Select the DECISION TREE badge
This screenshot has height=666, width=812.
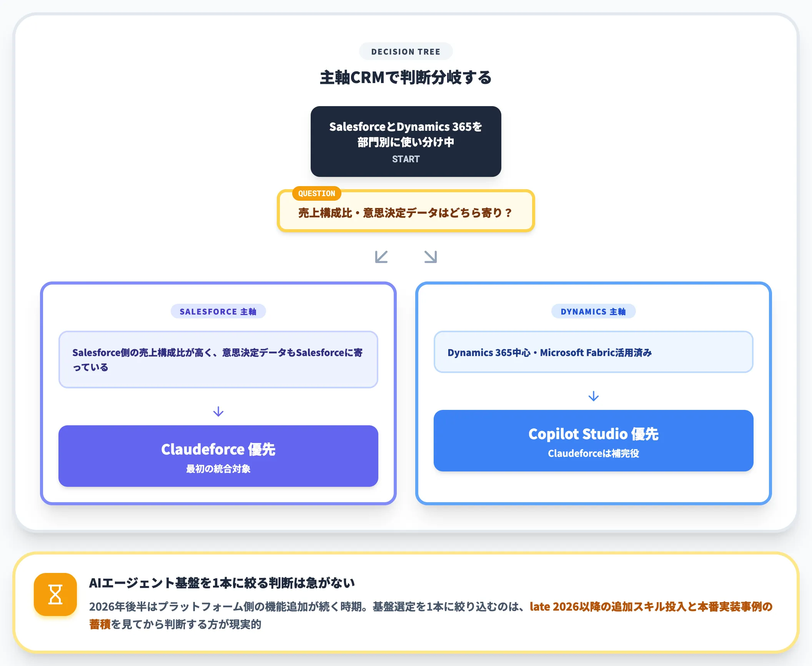pyautogui.click(x=406, y=52)
